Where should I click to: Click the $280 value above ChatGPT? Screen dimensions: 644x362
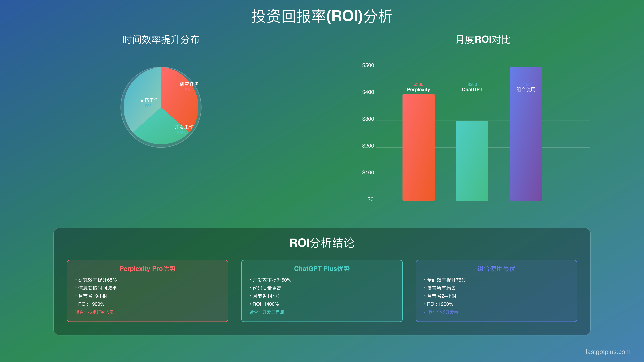472,84
